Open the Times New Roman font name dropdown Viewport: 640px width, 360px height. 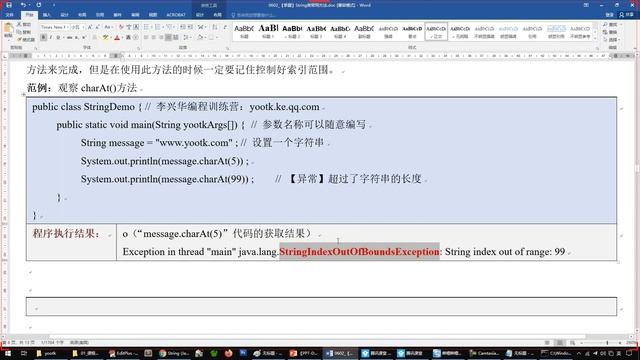(67, 27)
